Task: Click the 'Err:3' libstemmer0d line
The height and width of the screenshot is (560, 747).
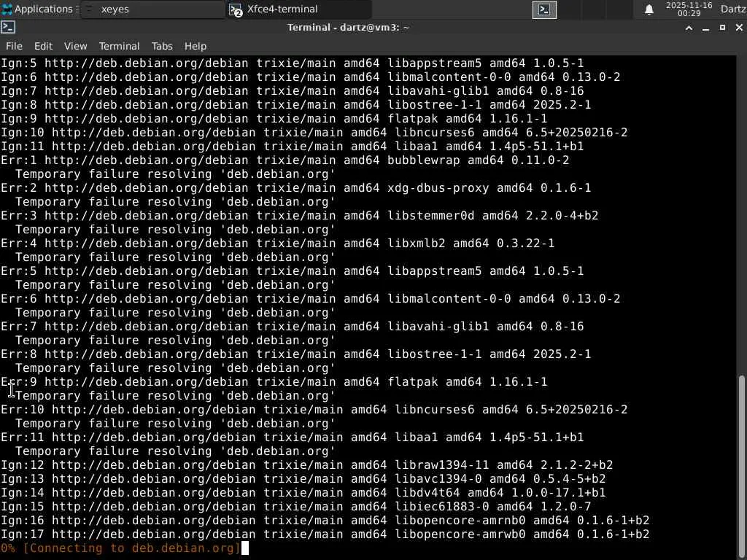Action: coord(300,215)
